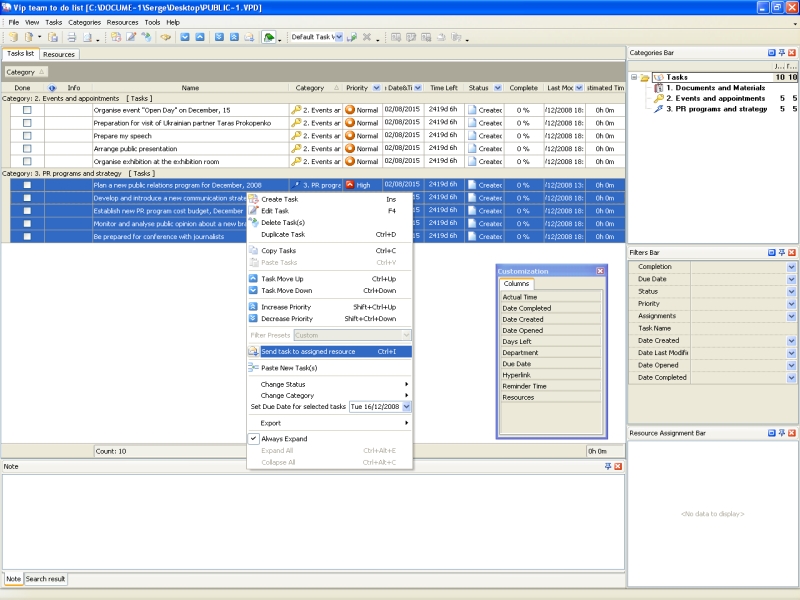Mark Arrange public presentation task as done

[27, 149]
